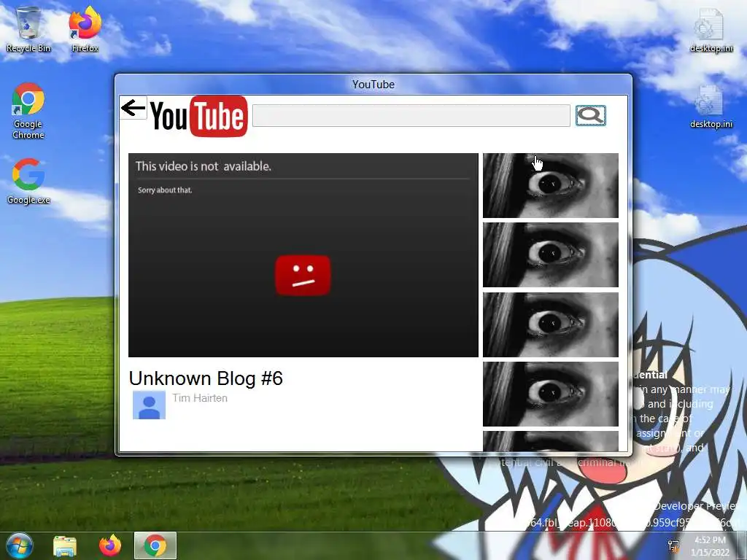747x560 pixels.
Task: Select the lower desktop.ini file icon
Action: coord(711,107)
